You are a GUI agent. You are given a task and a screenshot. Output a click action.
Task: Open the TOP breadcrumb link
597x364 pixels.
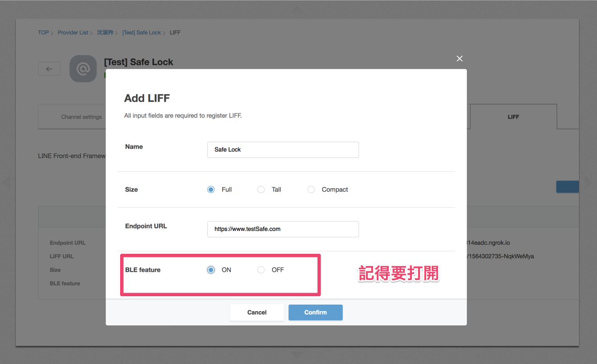coord(43,33)
